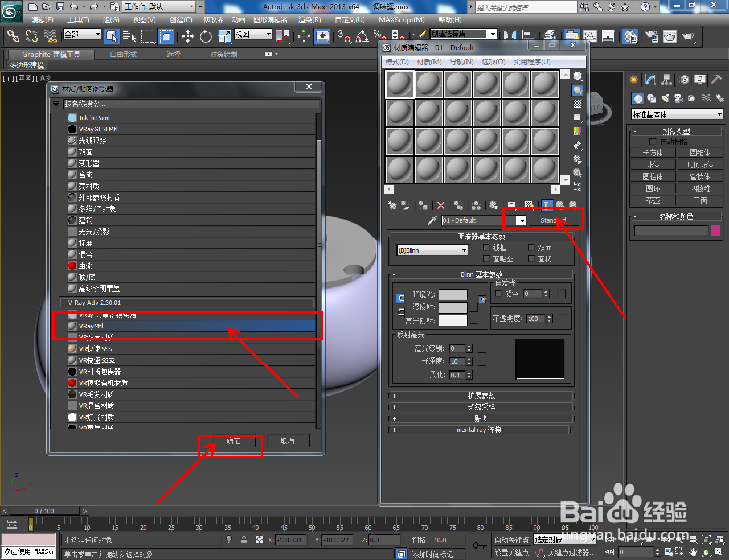Open the 视图 reference coordinate dropdown
This screenshot has width=729, height=560.
(253, 34)
